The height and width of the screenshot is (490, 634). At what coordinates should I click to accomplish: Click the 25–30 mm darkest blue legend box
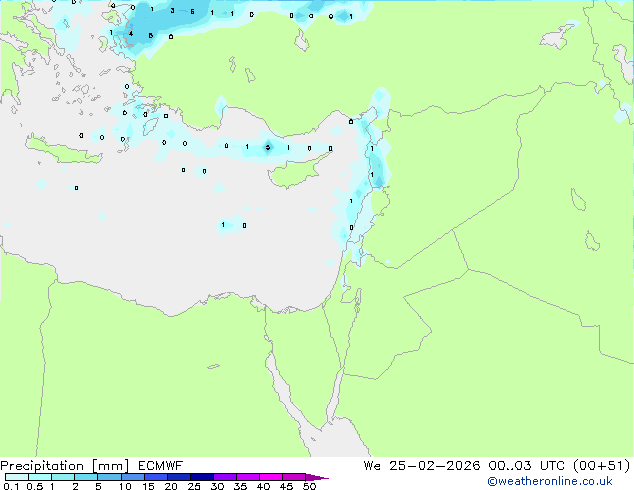(201, 477)
